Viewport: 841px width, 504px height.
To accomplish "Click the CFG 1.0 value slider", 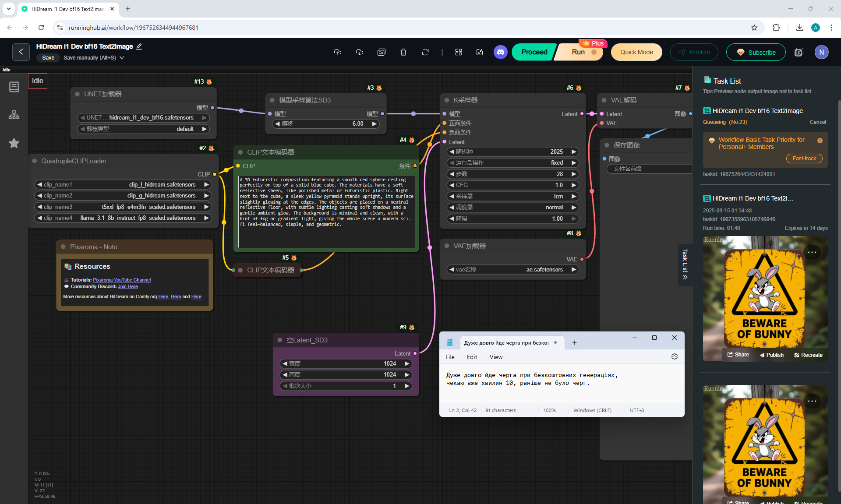I will point(512,185).
